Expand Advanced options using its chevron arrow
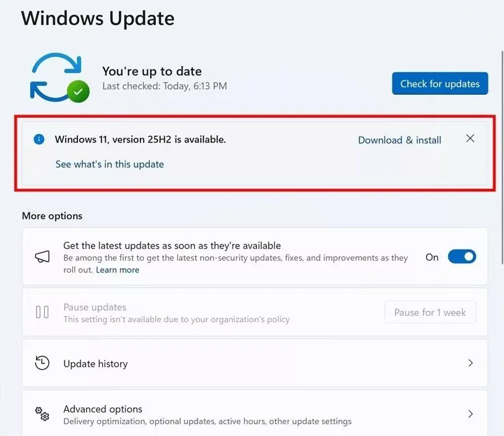 coord(471,414)
